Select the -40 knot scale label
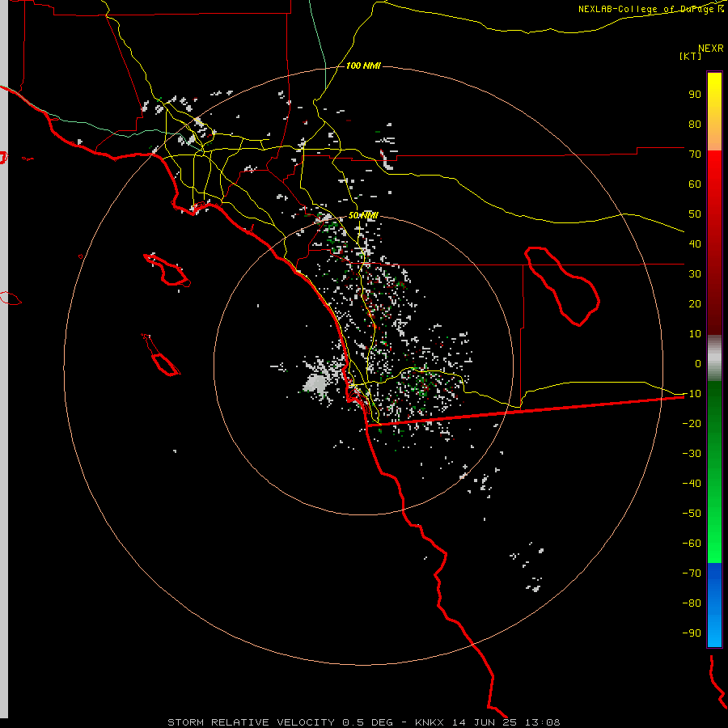 (x=692, y=484)
